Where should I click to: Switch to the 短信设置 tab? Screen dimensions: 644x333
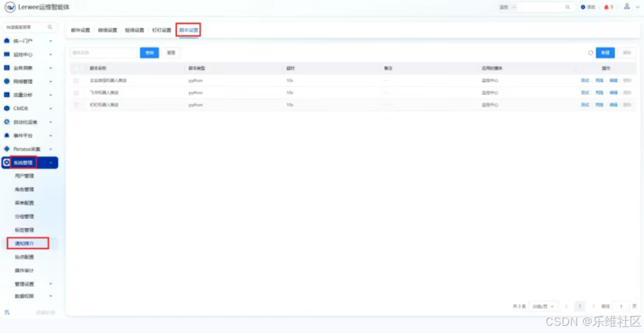click(135, 30)
